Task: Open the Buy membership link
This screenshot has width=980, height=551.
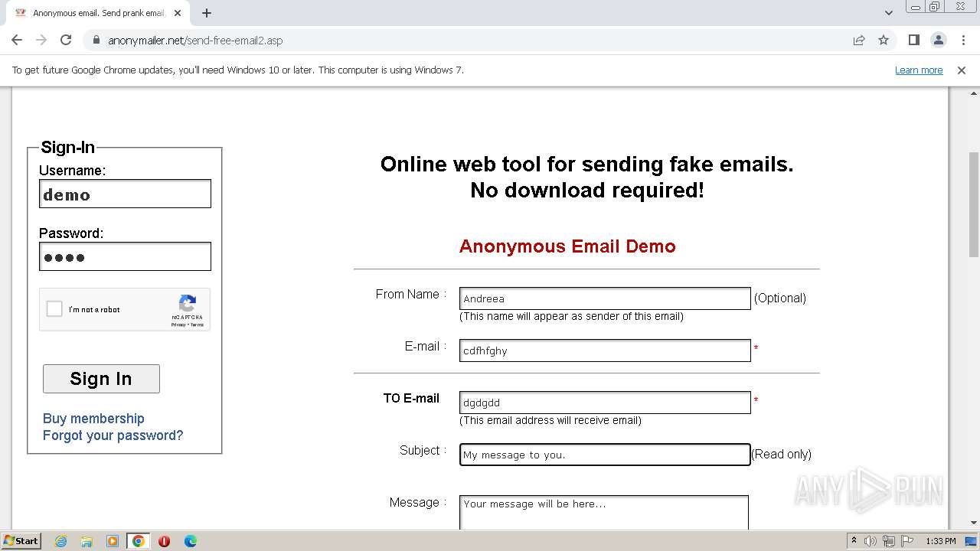Action: (93, 419)
